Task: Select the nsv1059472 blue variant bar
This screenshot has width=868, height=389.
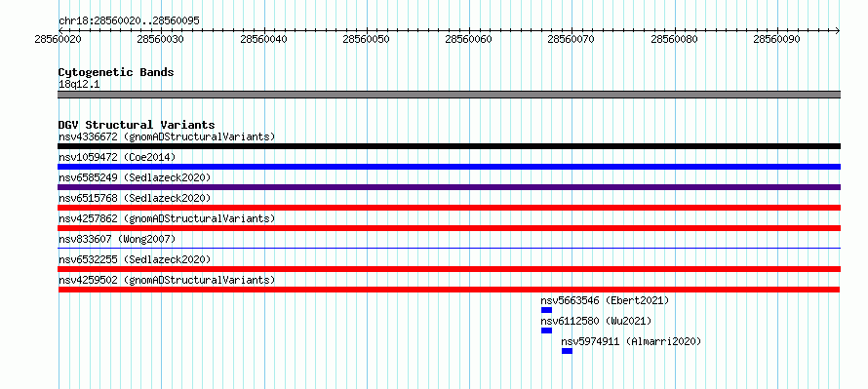Action: pos(449,167)
